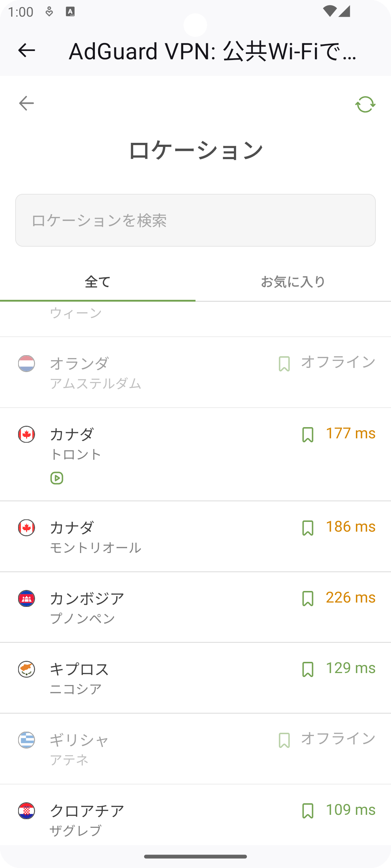This screenshot has height=868, width=391.
Task: Select the 全て tab
Action: tap(97, 282)
